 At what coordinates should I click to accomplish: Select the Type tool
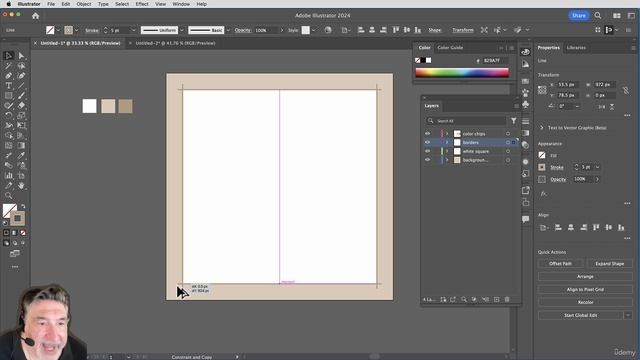[8, 86]
